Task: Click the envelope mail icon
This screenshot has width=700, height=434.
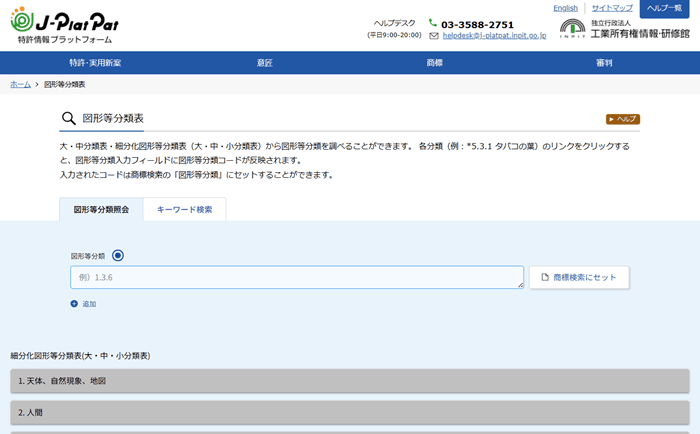Action: (434, 36)
